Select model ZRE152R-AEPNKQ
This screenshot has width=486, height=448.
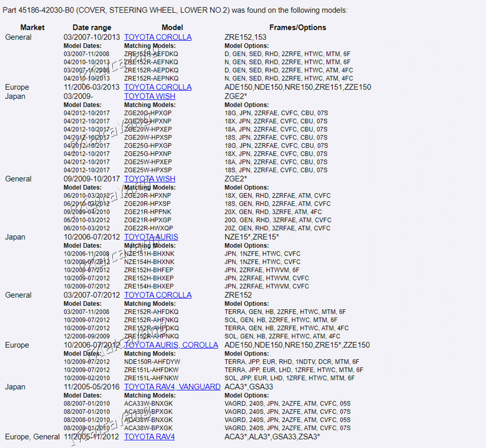pos(151,78)
